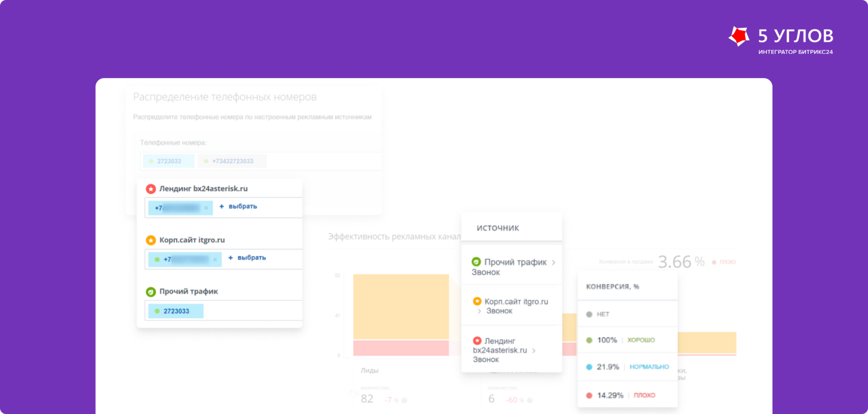This screenshot has width=868, height=414.
Task: Click the НОРМАЛЬНО status label
Action: coord(649,367)
